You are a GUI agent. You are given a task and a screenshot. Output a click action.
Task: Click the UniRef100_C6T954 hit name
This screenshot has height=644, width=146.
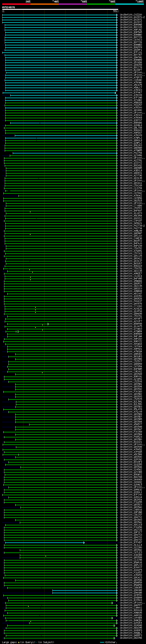click(x=131, y=366)
